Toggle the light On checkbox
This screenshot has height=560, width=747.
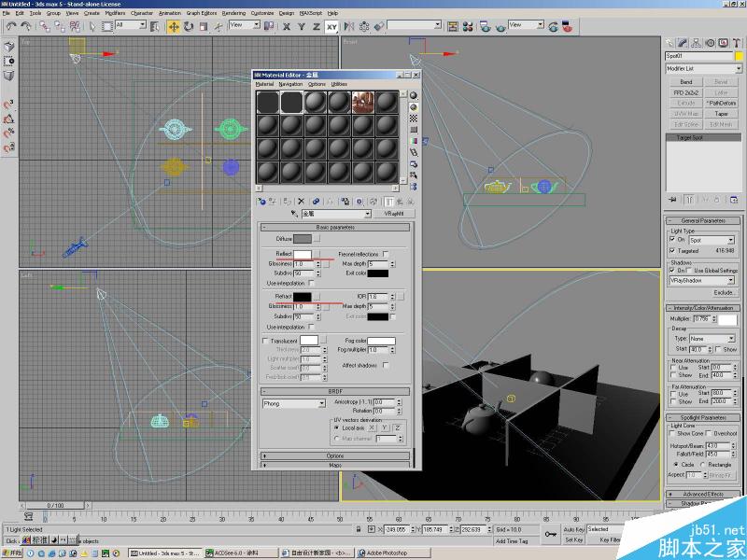coord(671,240)
